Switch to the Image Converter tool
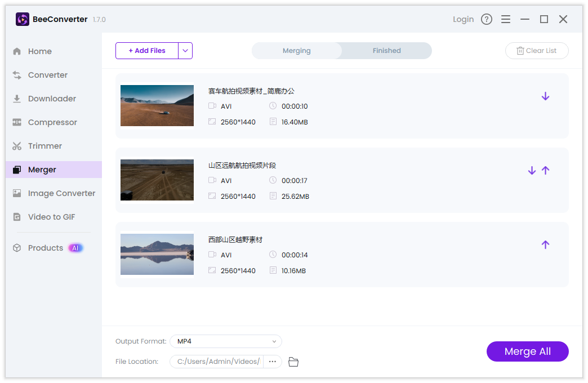The image size is (588, 383). tap(61, 193)
